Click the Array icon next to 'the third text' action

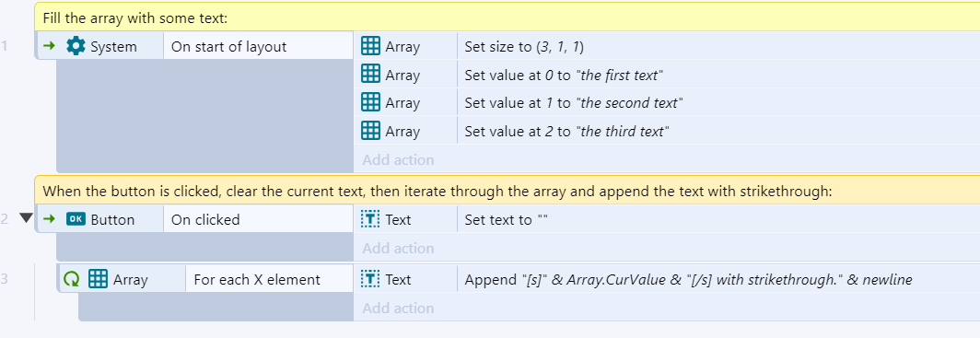(x=370, y=131)
